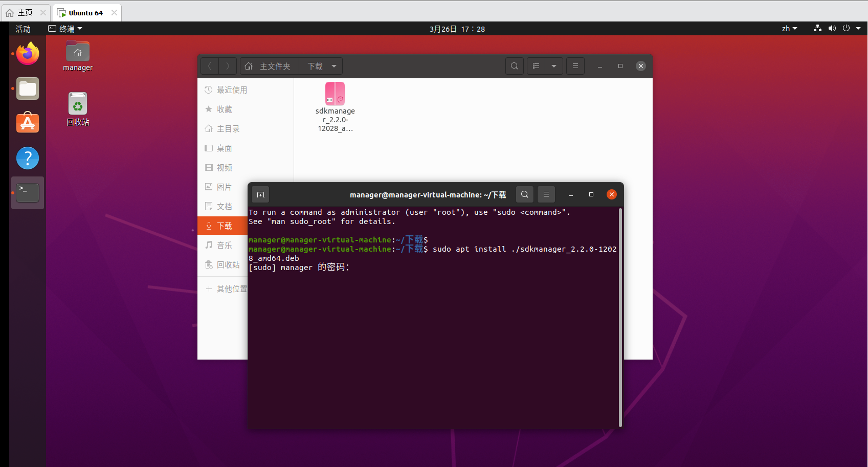Close the terminal window
The height and width of the screenshot is (467, 868).
612,194
